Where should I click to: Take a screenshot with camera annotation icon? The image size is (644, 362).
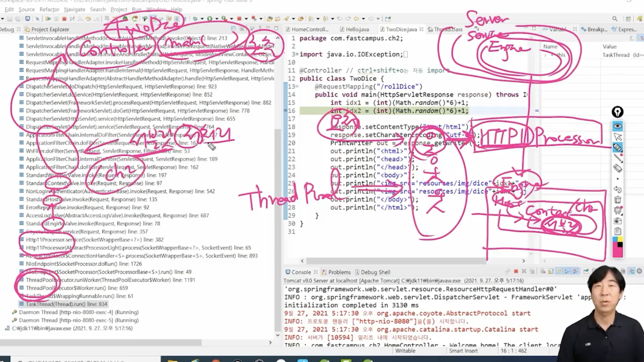point(618,221)
